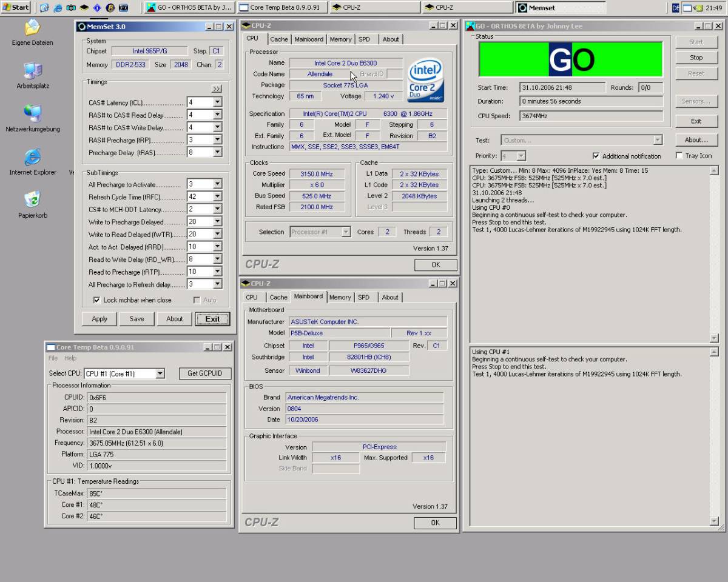
Task: Click Get GCPUID in Core Temp
Action: point(205,373)
